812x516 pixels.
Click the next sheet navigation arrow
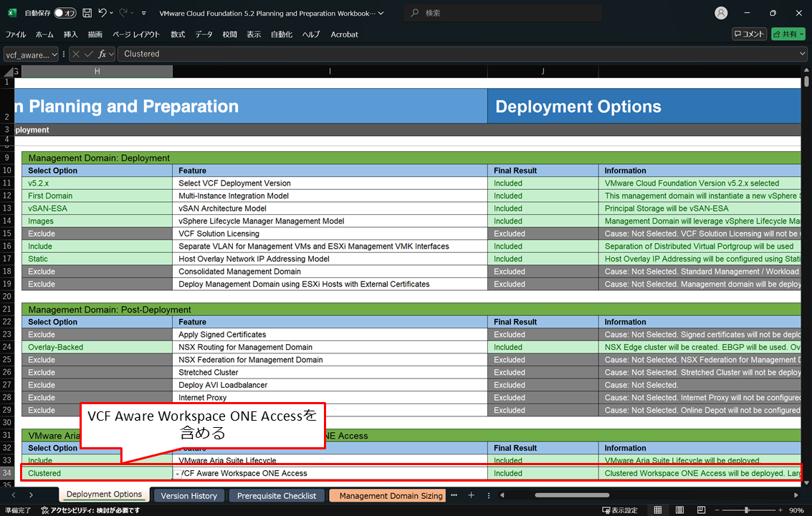[31, 495]
